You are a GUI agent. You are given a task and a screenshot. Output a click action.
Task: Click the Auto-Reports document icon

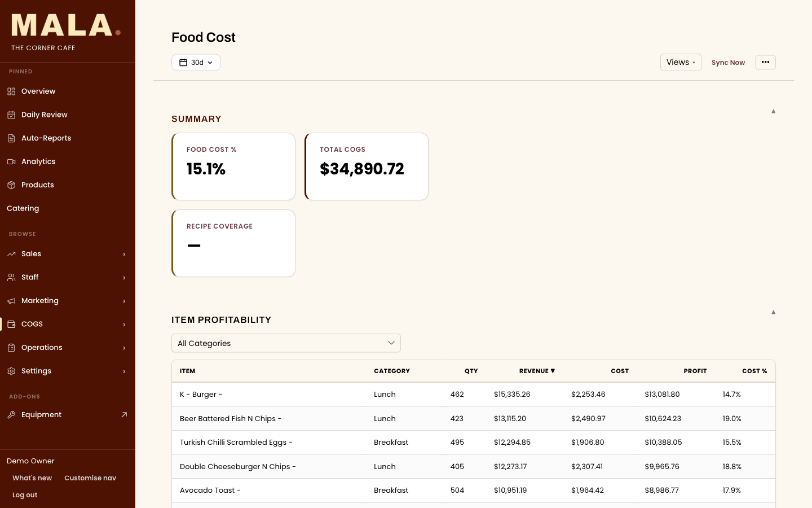click(11, 138)
